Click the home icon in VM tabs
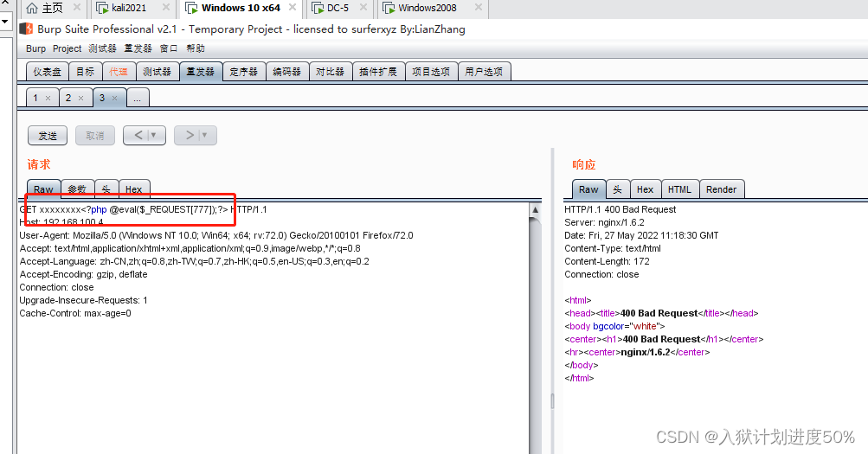The width and height of the screenshot is (868, 454). coord(32,8)
